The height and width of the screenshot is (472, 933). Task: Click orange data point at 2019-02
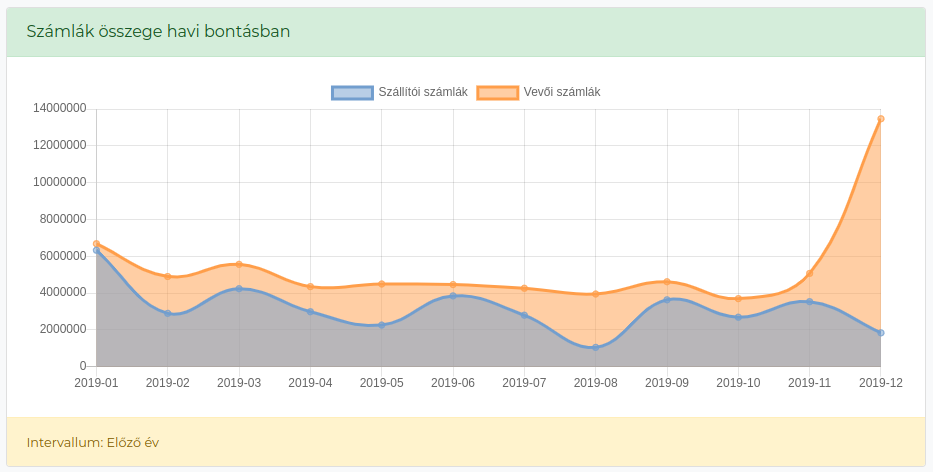pos(168,276)
